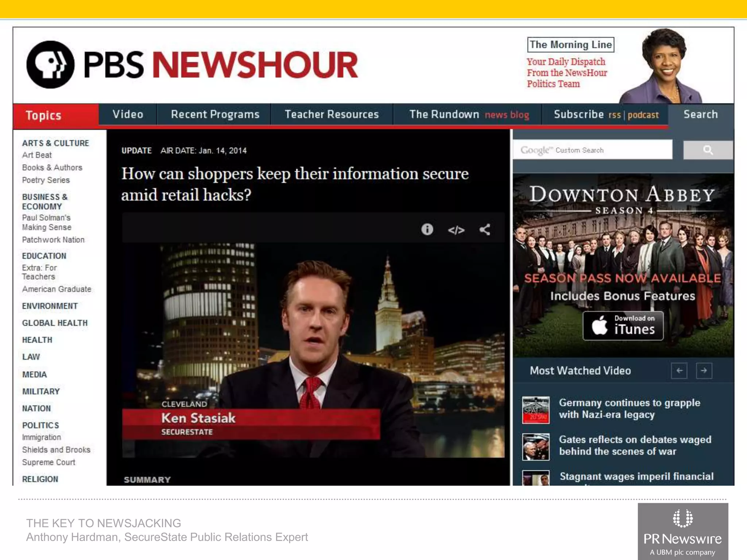
Task: Click the magnifier search button
Action: (x=708, y=150)
